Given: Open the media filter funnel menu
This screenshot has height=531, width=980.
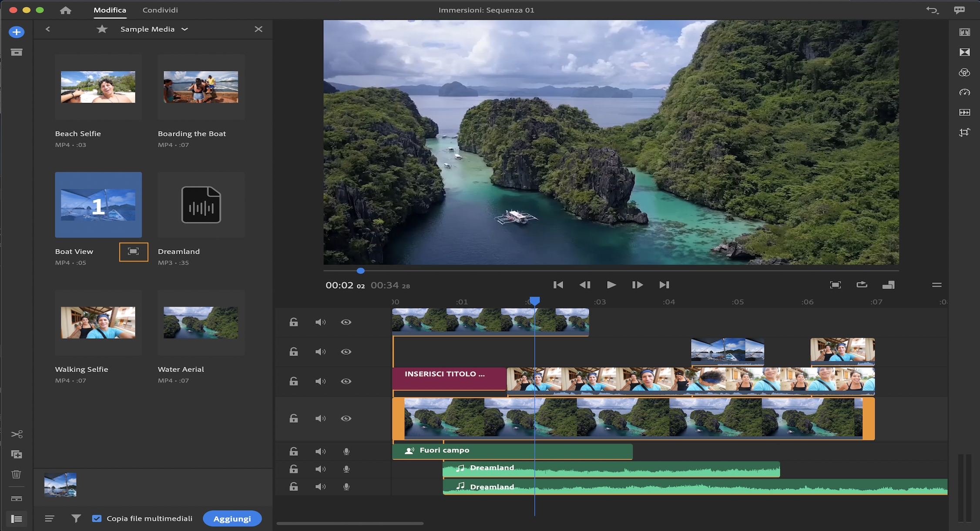Looking at the screenshot, I should (76, 518).
